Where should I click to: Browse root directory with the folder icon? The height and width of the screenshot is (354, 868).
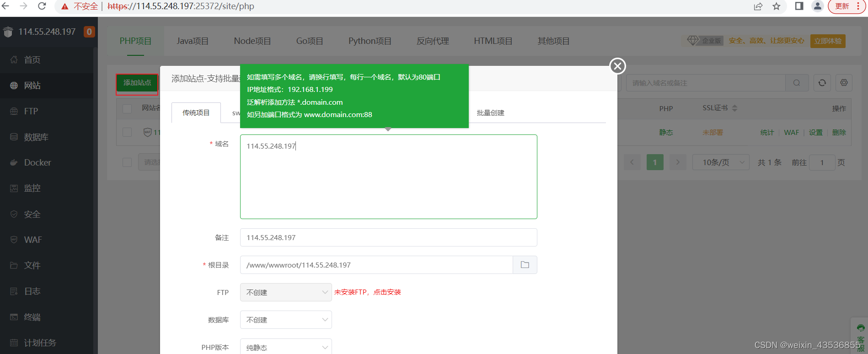pyautogui.click(x=525, y=265)
